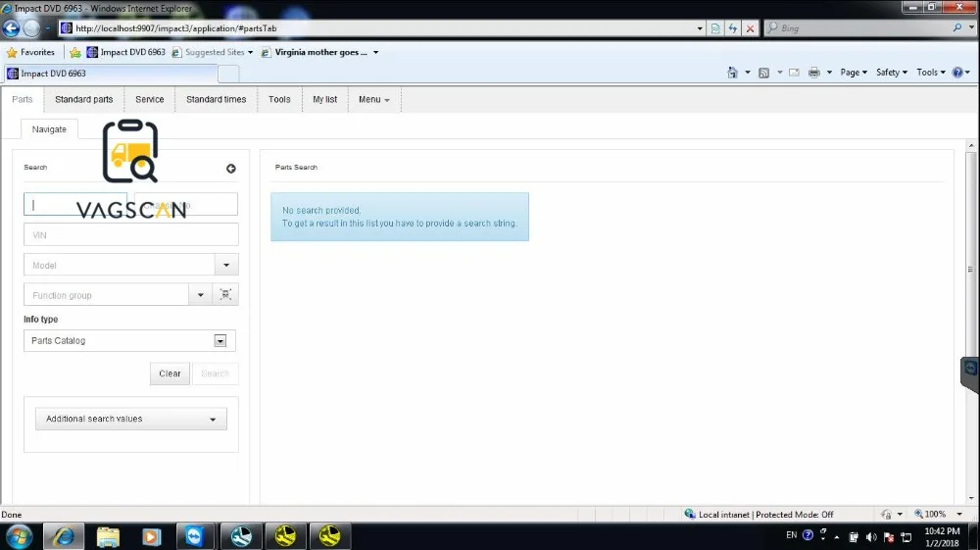
Task: Click the RSS feeds icon
Action: [x=763, y=73]
